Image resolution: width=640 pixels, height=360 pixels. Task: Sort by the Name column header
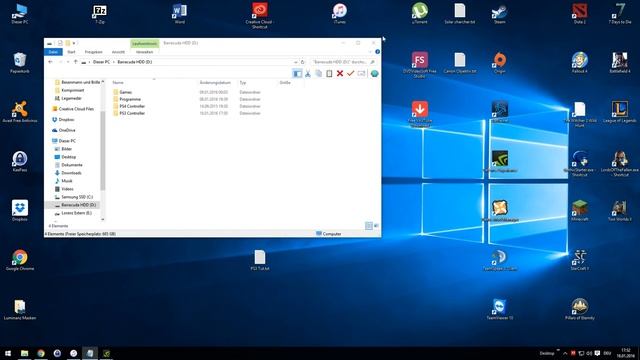pyautogui.click(x=118, y=83)
